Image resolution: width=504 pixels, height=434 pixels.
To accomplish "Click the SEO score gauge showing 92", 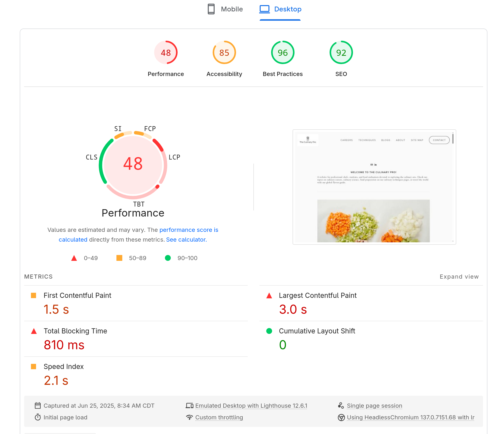I will [341, 53].
